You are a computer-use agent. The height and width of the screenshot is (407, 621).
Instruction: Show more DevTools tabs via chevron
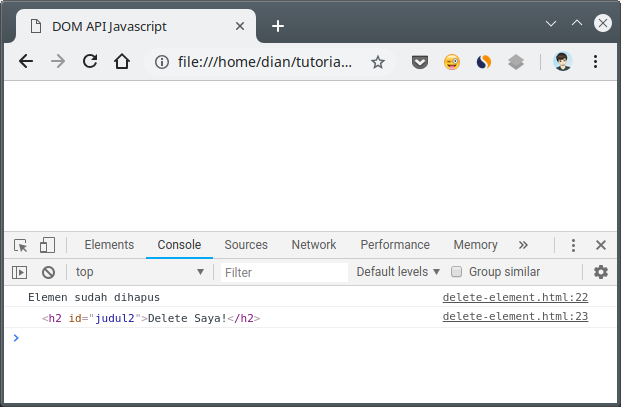click(523, 245)
